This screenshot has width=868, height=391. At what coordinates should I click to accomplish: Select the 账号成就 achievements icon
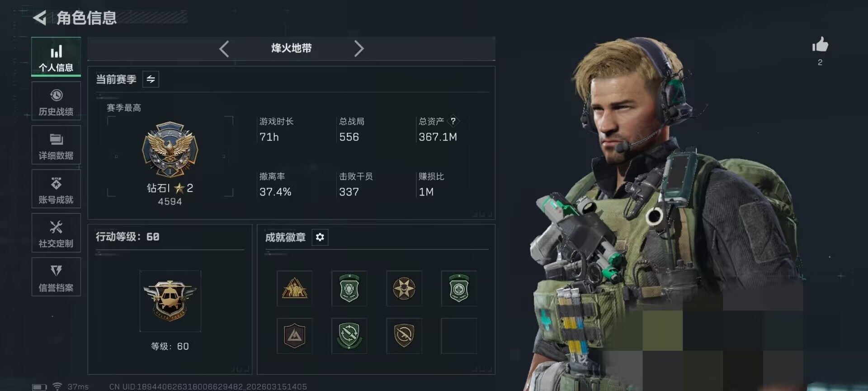tap(56, 183)
